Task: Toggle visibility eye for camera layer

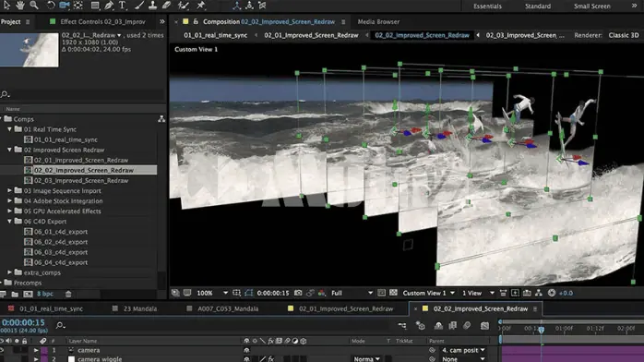Action: coord(2,350)
